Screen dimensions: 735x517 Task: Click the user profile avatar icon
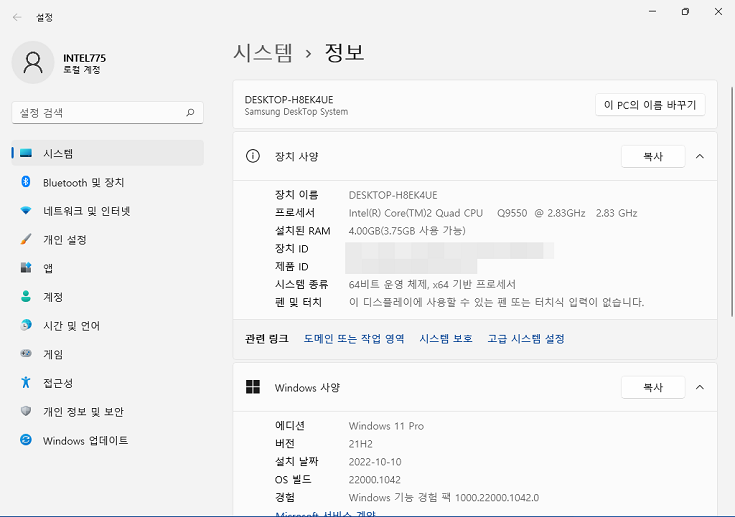tap(33, 62)
